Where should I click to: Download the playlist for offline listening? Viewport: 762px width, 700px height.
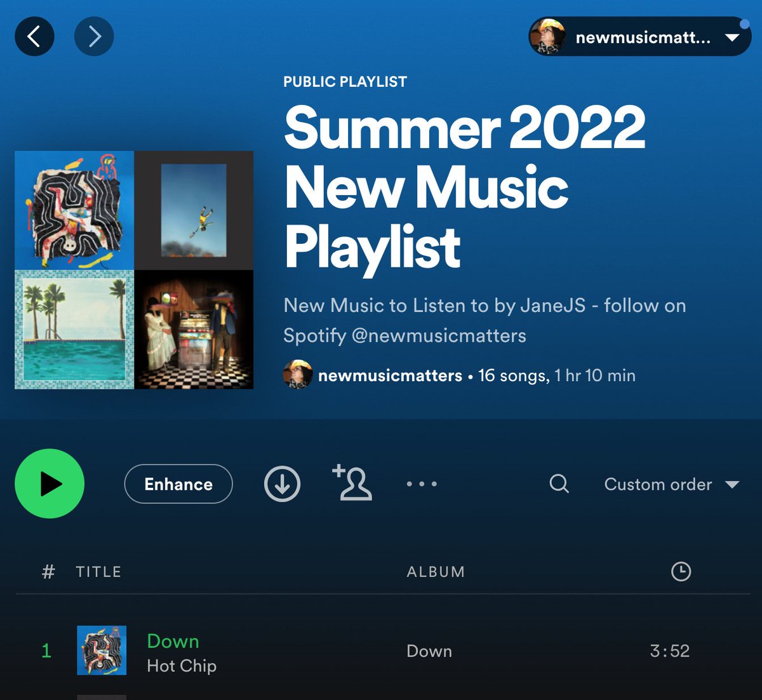[281, 484]
